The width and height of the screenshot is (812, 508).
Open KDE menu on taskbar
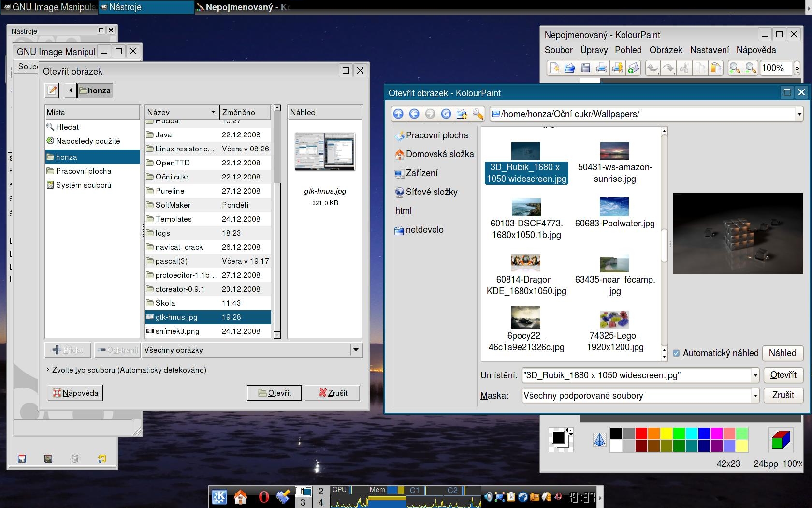pyautogui.click(x=219, y=497)
